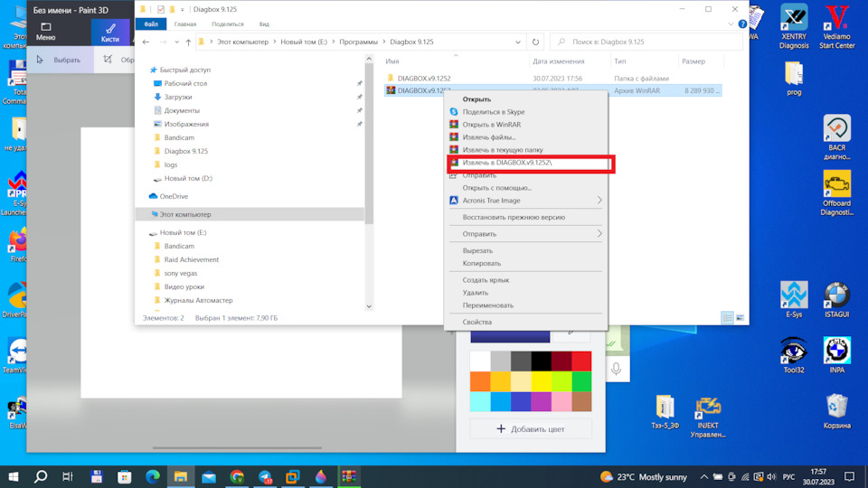Image resolution: width=868 pixels, height=488 pixels.
Task: Open Microsoft Edge from taskbar
Action: pos(152,476)
